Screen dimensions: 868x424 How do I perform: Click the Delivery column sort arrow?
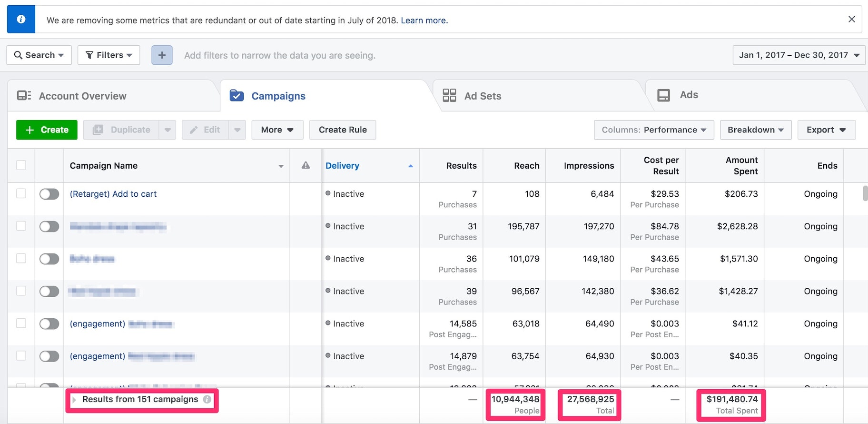pyautogui.click(x=410, y=166)
